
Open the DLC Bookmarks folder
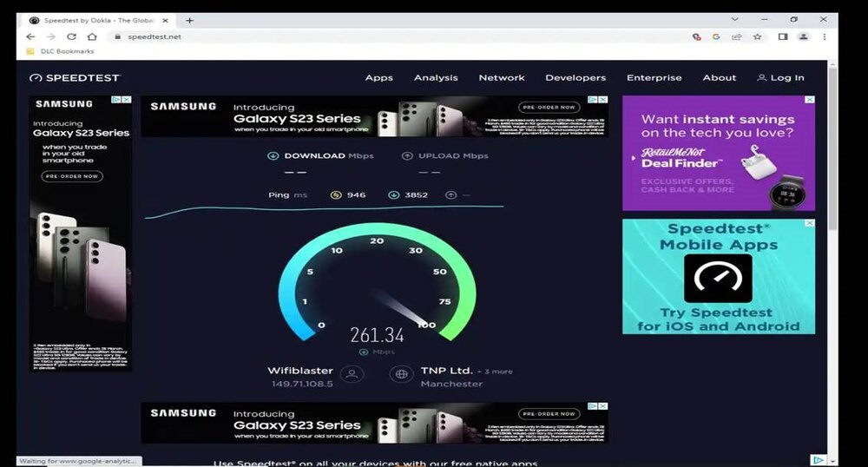61,51
